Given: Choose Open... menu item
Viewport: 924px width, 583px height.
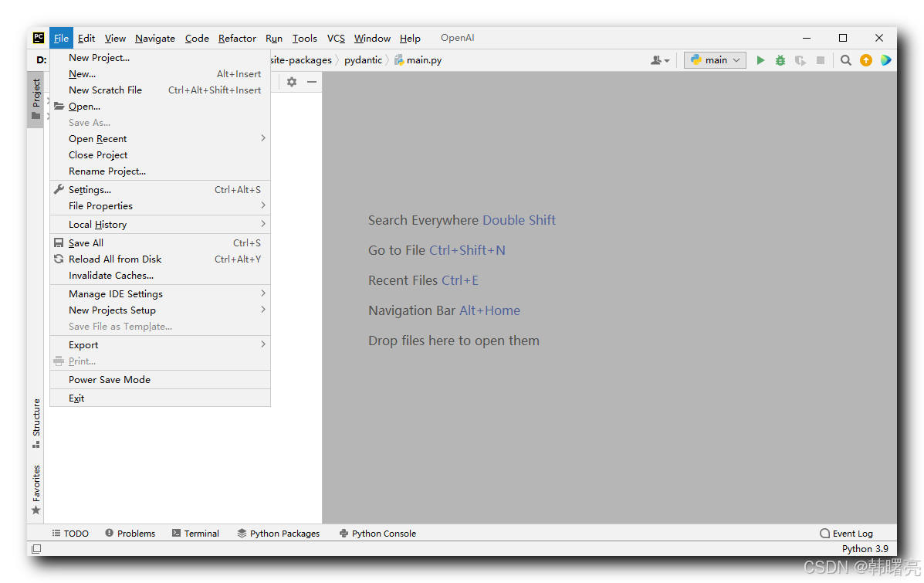Looking at the screenshot, I should pyautogui.click(x=161, y=106).
